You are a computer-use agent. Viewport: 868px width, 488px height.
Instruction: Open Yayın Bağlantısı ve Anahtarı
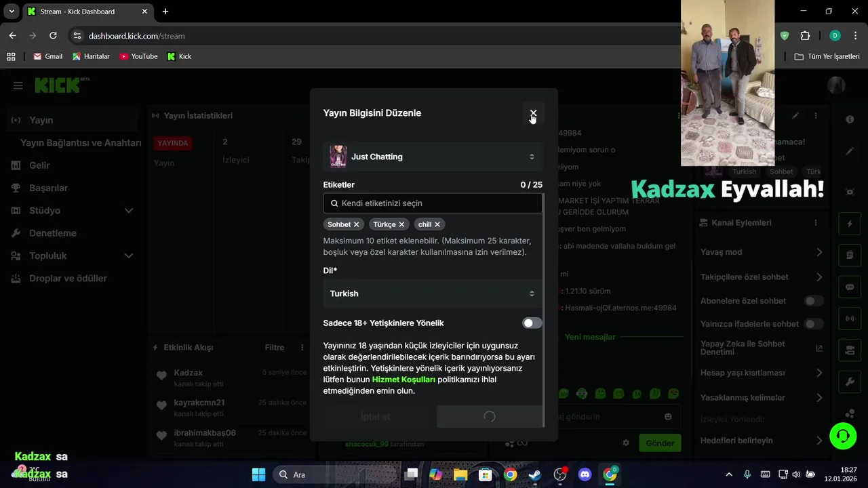coord(81,143)
